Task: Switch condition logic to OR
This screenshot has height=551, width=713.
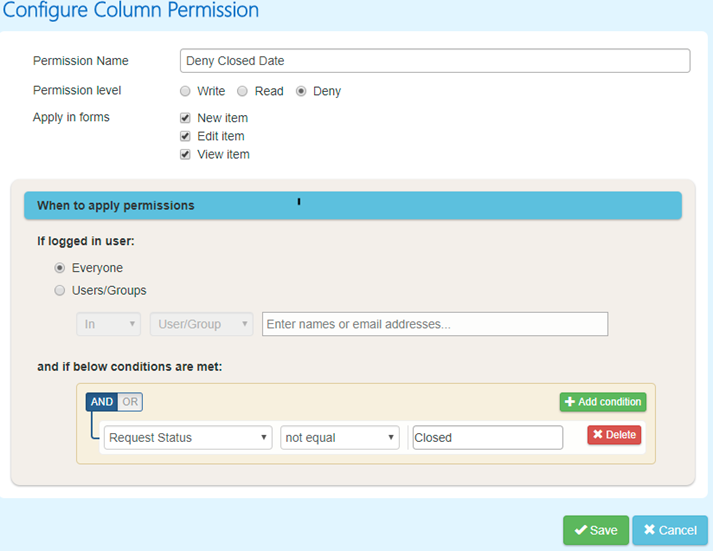Action: [130, 402]
